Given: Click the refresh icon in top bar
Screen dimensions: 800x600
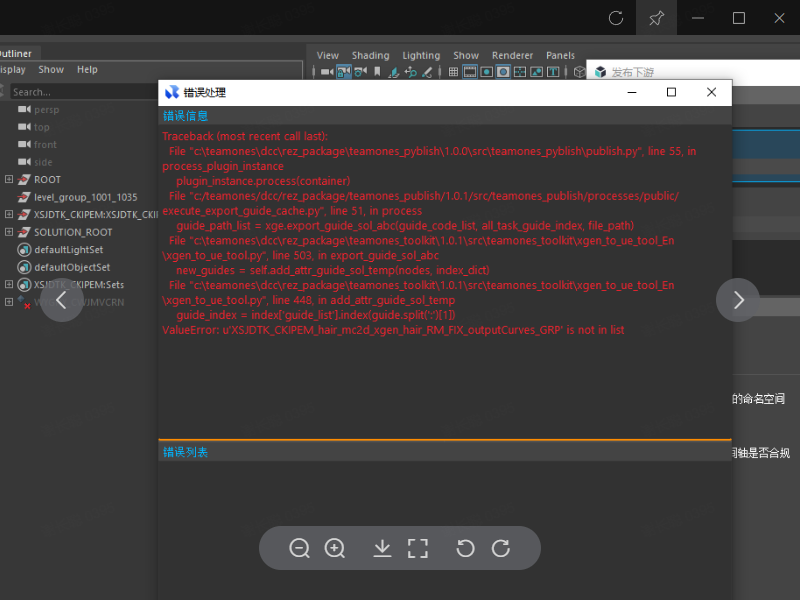Looking at the screenshot, I should 616,18.
